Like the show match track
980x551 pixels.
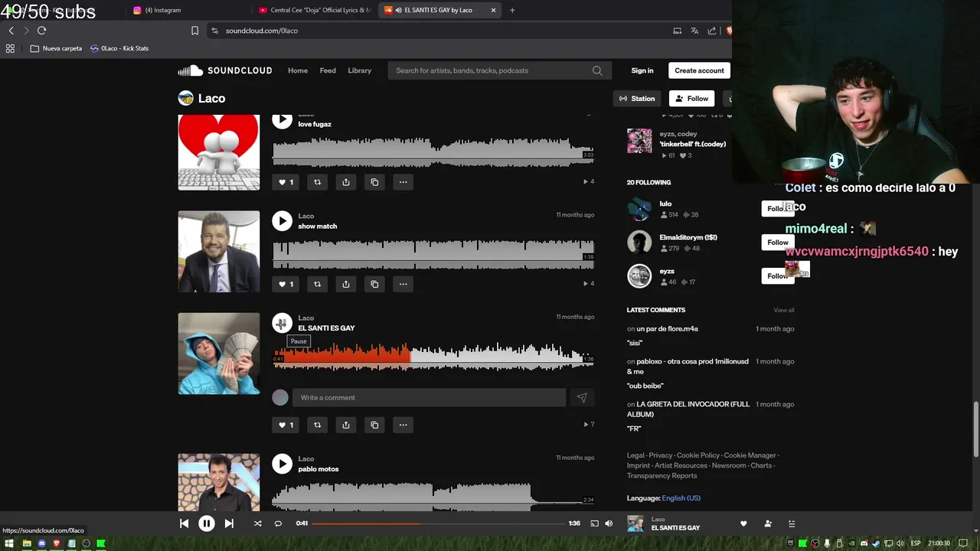click(x=286, y=284)
